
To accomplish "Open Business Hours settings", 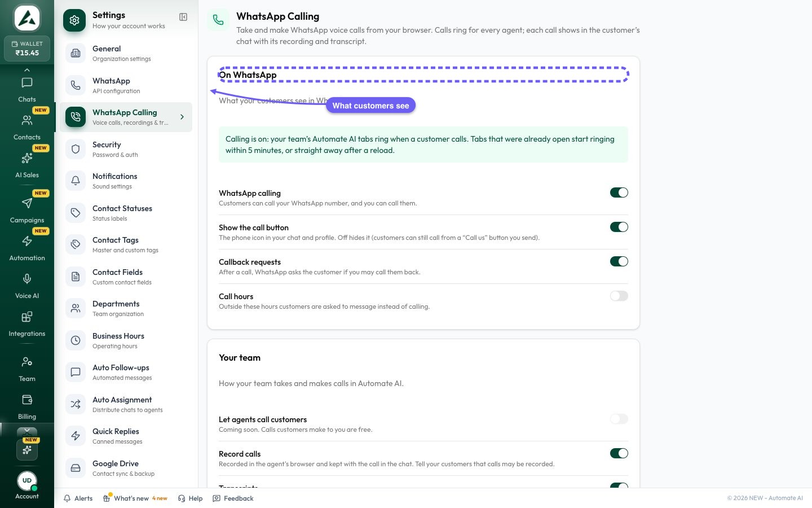I will click(126, 340).
